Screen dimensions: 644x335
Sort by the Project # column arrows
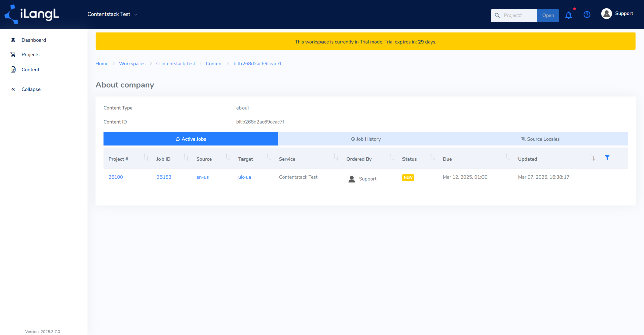[146, 158]
